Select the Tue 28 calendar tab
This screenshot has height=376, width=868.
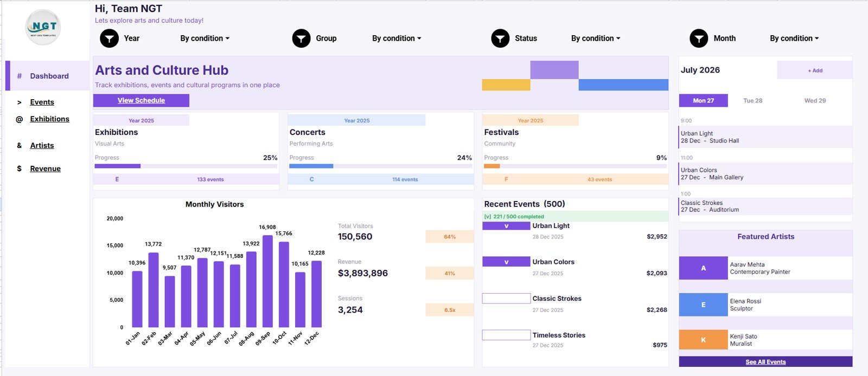[x=752, y=101]
